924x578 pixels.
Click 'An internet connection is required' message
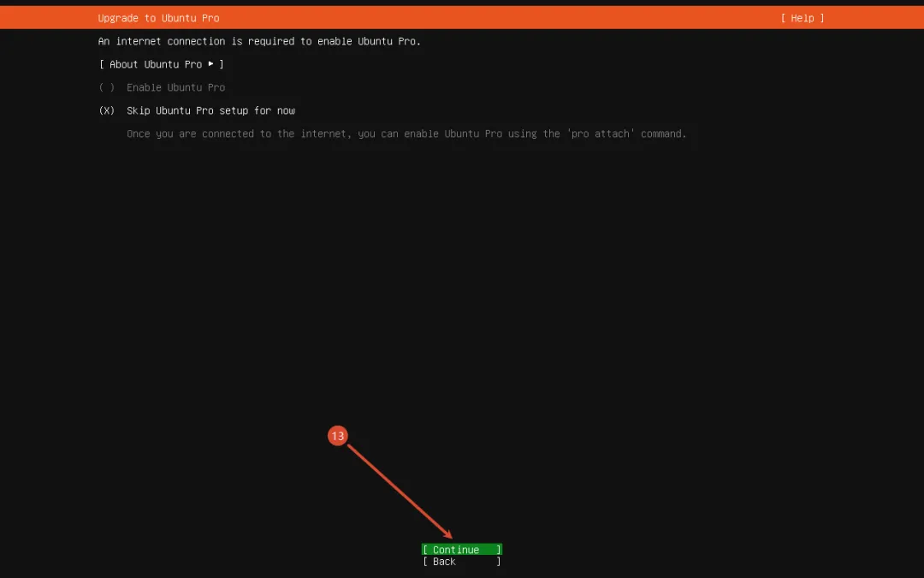pos(259,41)
